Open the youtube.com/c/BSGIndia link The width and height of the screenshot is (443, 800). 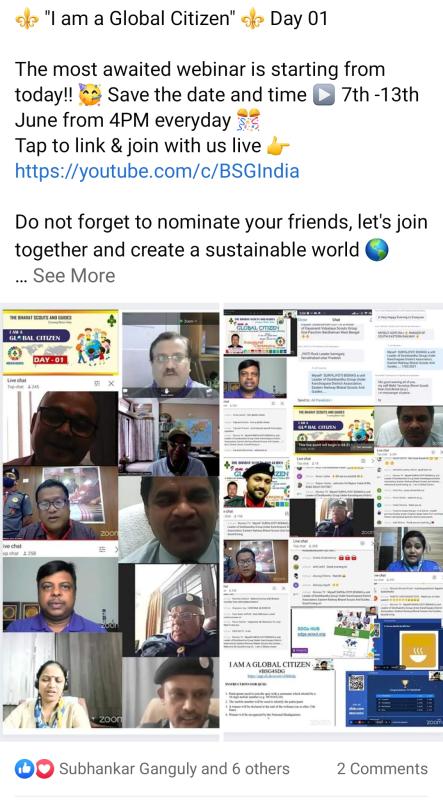157,171
